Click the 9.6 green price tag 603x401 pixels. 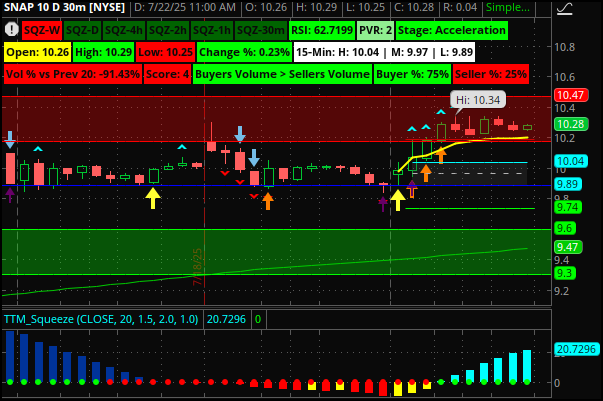click(x=565, y=228)
